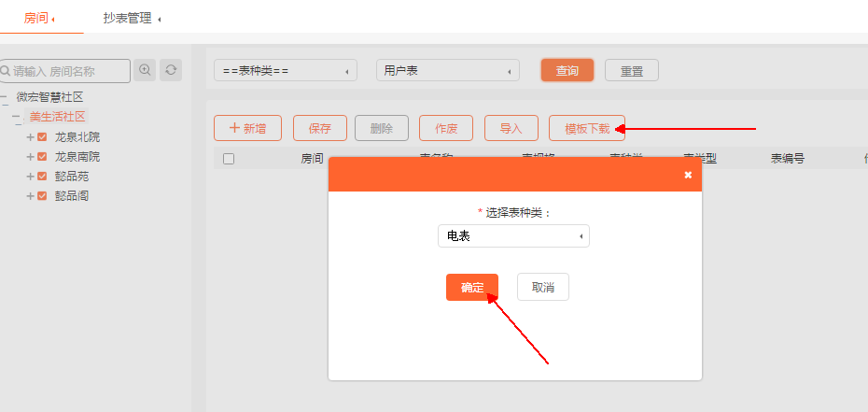Click the 新增 add button
Viewport: 868px width, 412px height.
tap(247, 129)
